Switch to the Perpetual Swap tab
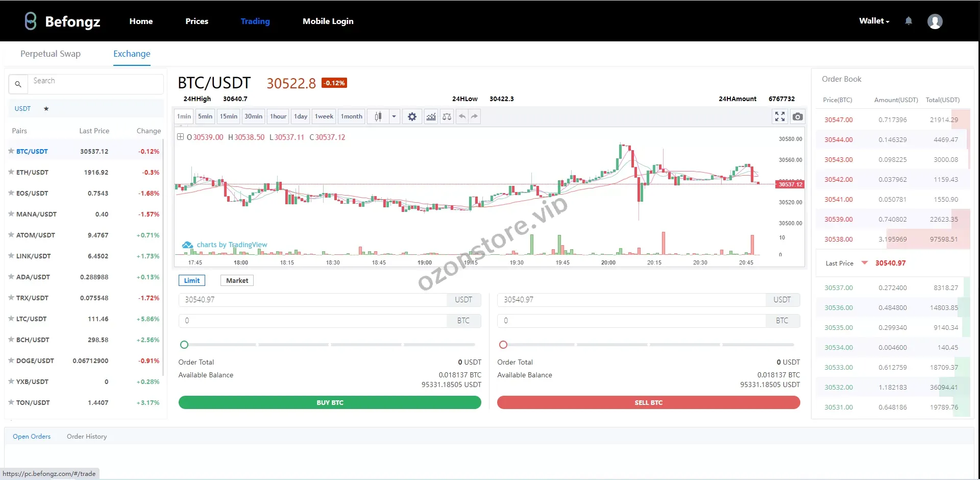This screenshot has height=480, width=980. click(x=51, y=54)
